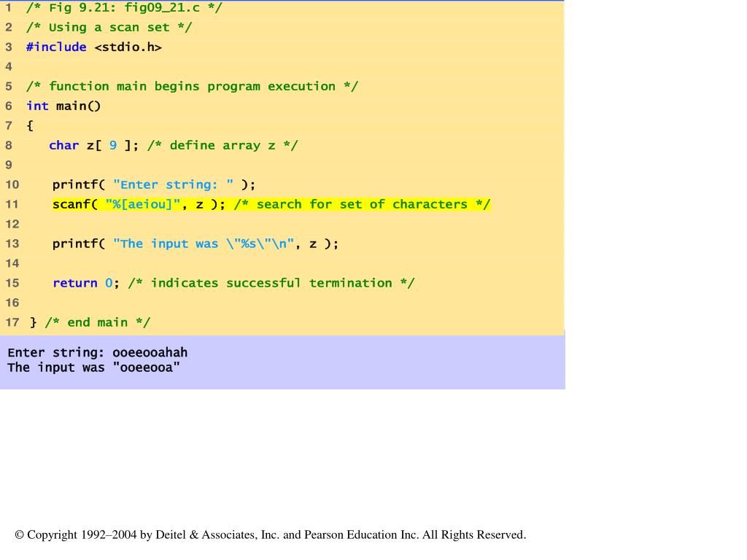Screen dimensions: 747x560
Task: Click the declaration "char z[ 9 ];"
Action: 93,145
